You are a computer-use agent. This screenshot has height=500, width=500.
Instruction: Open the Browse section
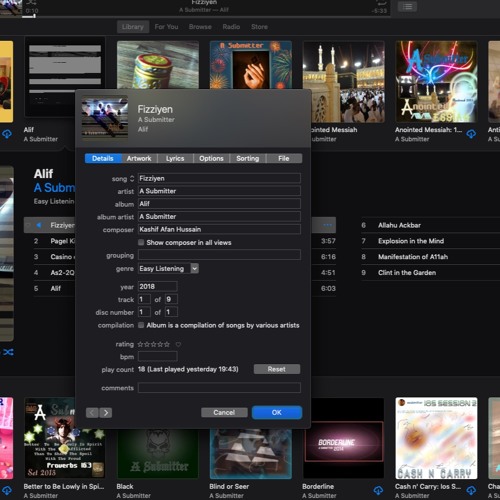[x=200, y=27]
